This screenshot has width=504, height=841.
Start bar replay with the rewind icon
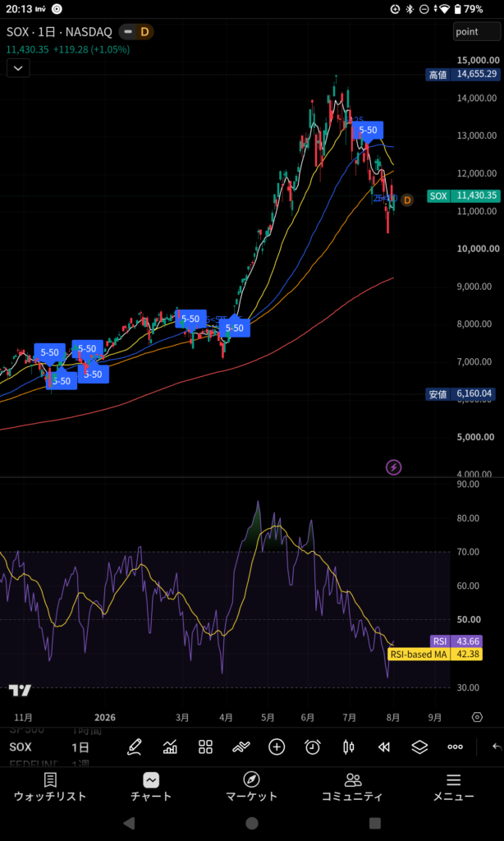point(384,747)
